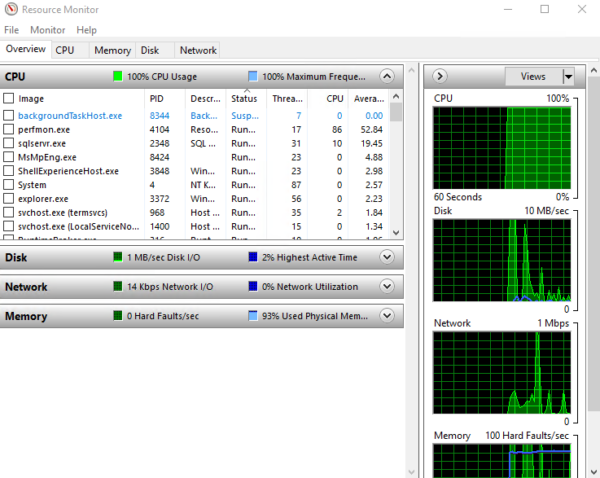
Task: Click the green Disk I/O indicator square
Action: 117,257
